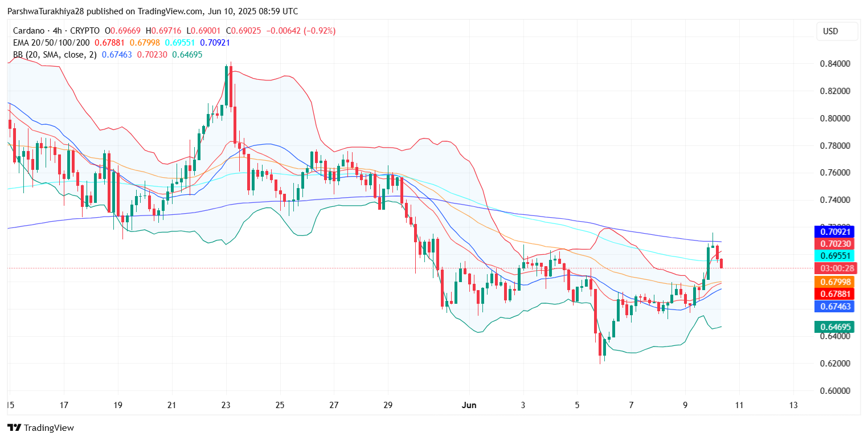868x440 pixels.
Task: Select the EMA 20/50/100/200 indicator legend
Action: click(x=51, y=43)
